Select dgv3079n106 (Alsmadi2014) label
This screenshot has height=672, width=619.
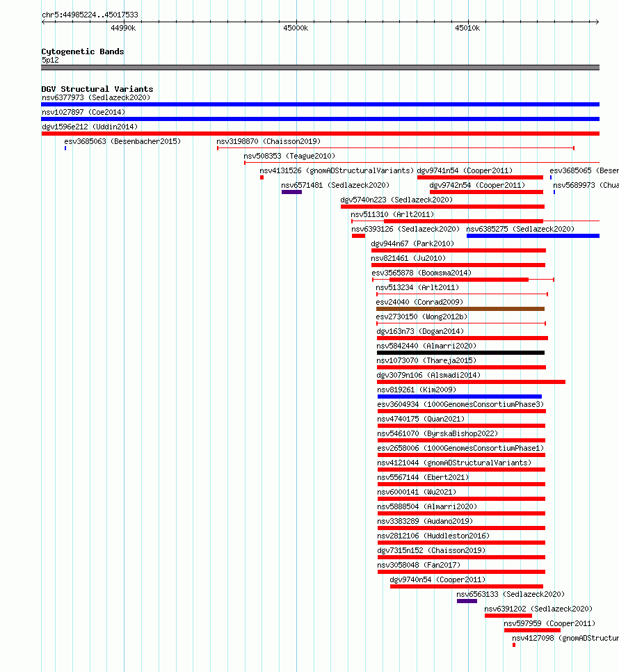coord(429,375)
